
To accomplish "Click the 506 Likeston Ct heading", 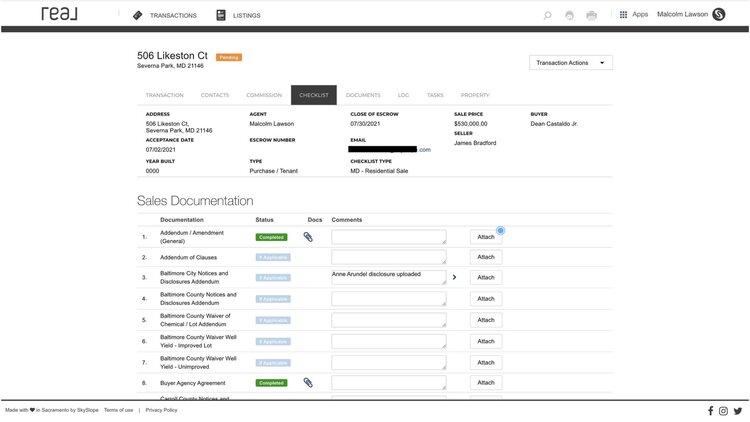I will tap(172, 56).
